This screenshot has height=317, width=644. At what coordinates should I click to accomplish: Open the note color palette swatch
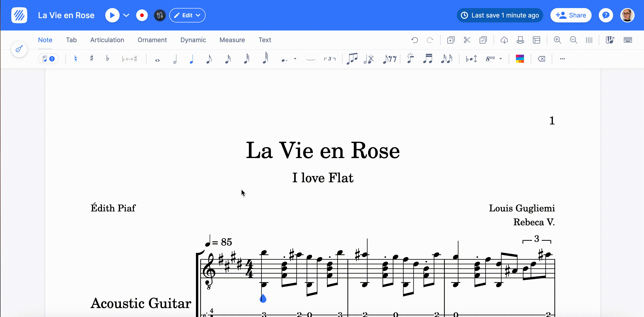[520, 59]
